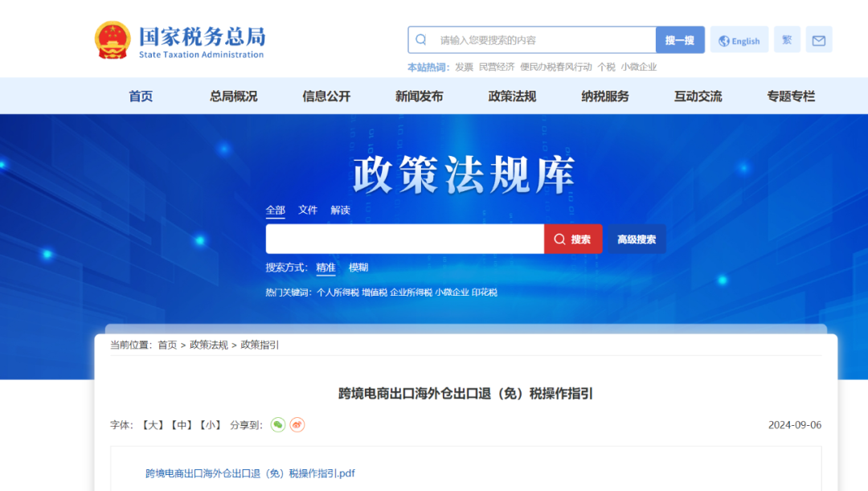Set font size to 小

211,425
